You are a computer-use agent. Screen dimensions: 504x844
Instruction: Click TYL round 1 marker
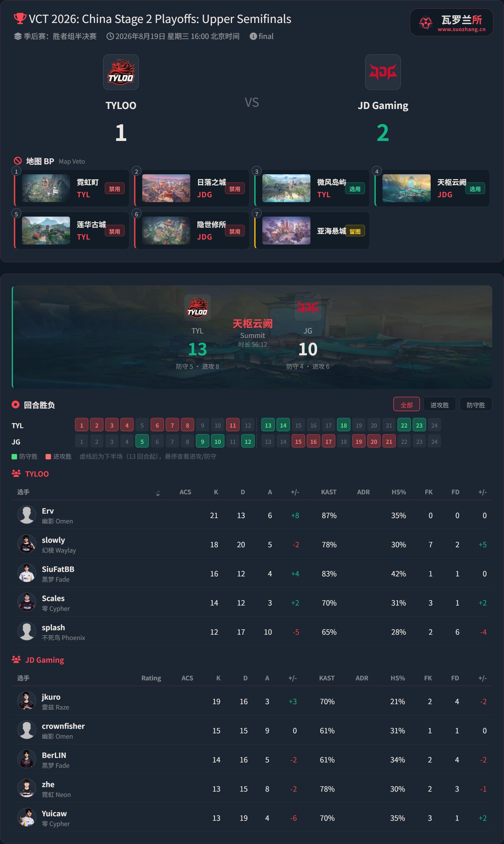click(81, 425)
